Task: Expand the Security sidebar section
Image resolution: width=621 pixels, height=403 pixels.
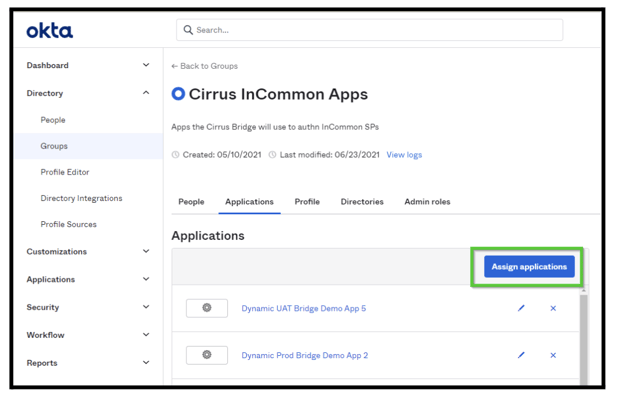Action: 146,307
